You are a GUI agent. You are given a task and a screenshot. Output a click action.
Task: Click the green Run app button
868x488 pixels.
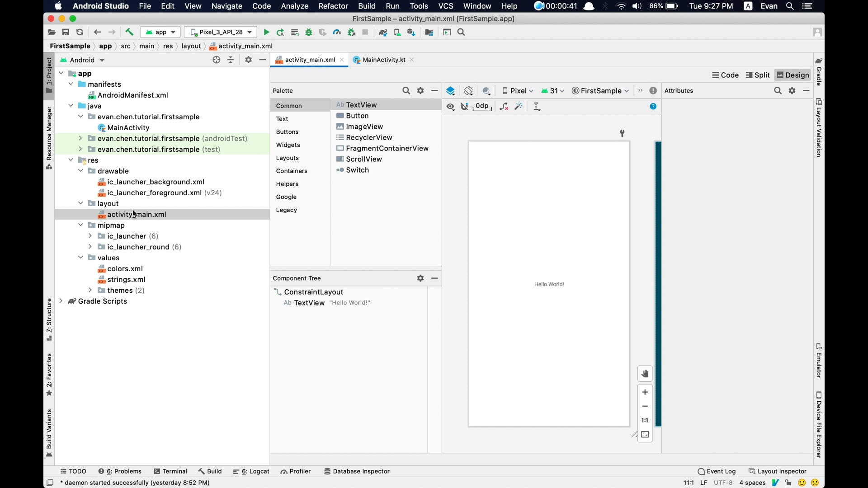coord(266,32)
